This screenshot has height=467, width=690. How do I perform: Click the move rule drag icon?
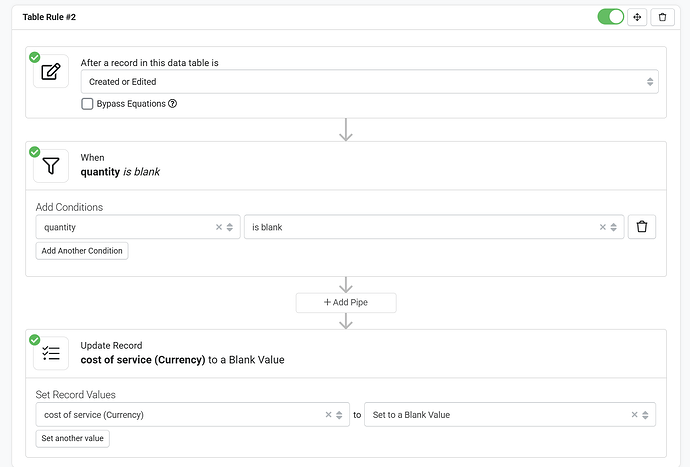tap(637, 17)
